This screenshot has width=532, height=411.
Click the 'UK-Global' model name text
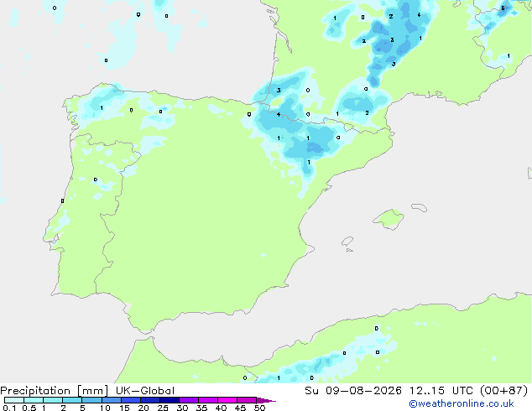point(145,391)
